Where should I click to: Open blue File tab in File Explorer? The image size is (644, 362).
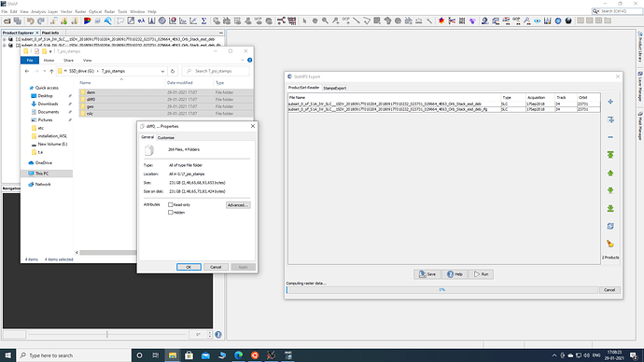tap(30, 61)
